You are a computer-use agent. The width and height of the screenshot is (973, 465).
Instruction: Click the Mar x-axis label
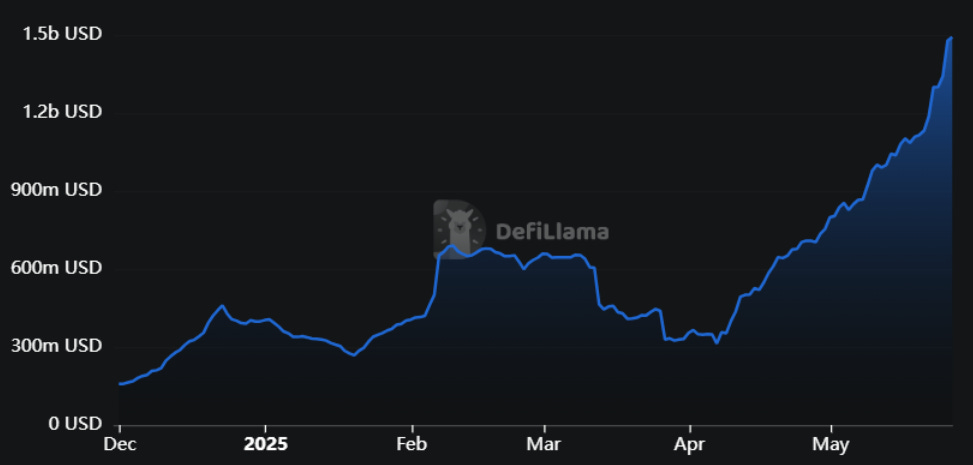tap(544, 445)
